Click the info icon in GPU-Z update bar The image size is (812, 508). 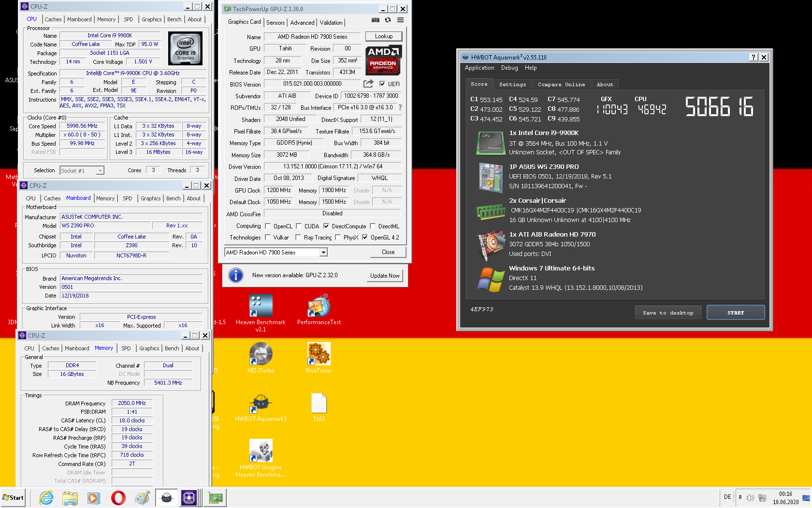236,275
